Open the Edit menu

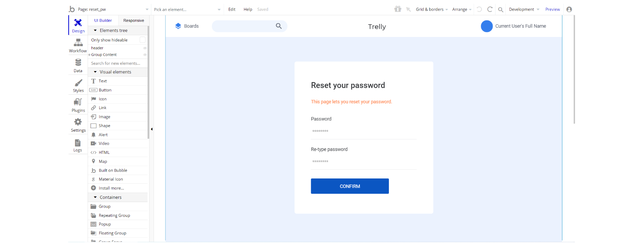pyautogui.click(x=232, y=10)
